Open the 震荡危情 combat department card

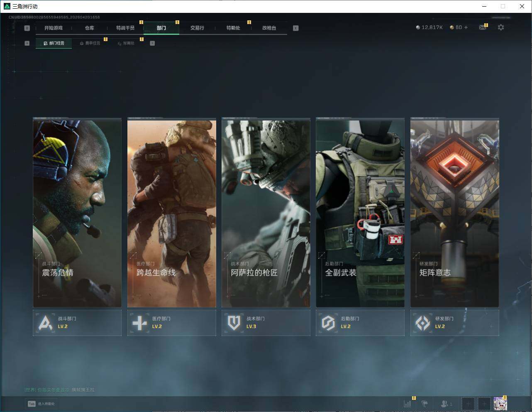pyautogui.click(x=77, y=213)
